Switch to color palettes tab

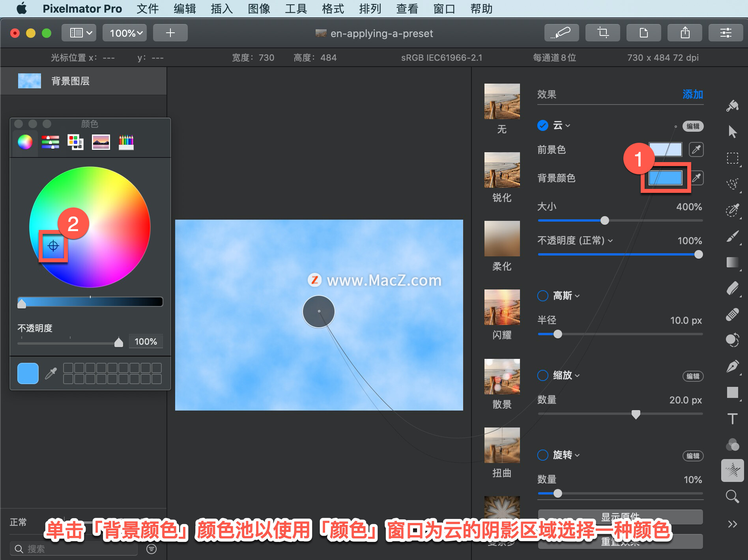coord(75,142)
